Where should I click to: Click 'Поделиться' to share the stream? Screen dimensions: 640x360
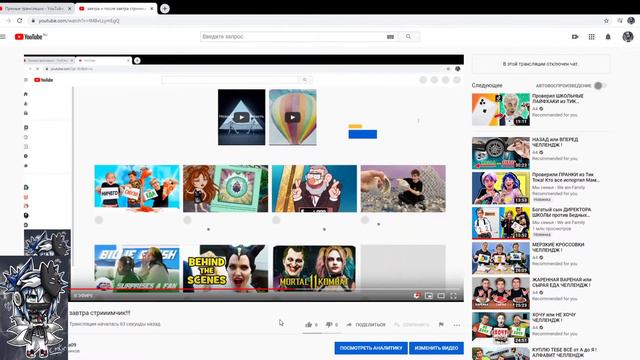pyautogui.click(x=366, y=324)
